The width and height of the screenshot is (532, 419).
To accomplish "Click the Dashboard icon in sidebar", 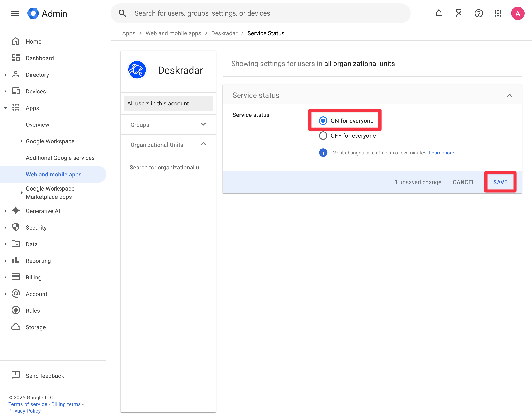I will (16, 58).
